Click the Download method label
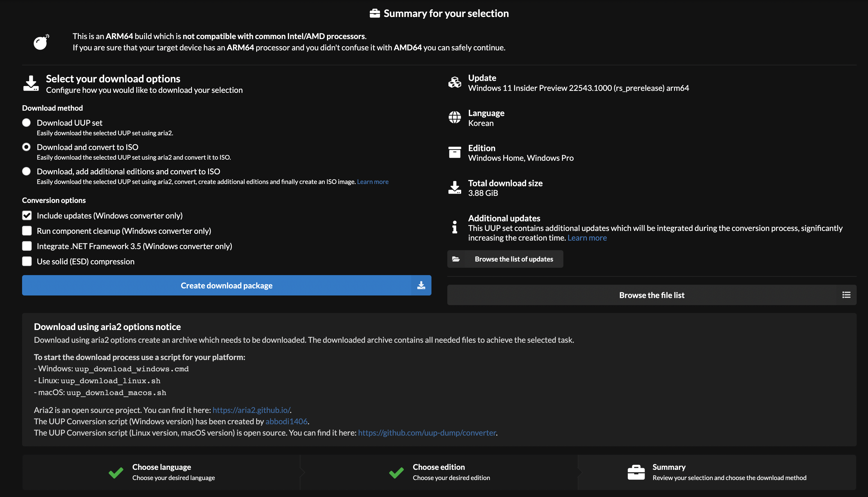The image size is (868, 497). [x=53, y=108]
